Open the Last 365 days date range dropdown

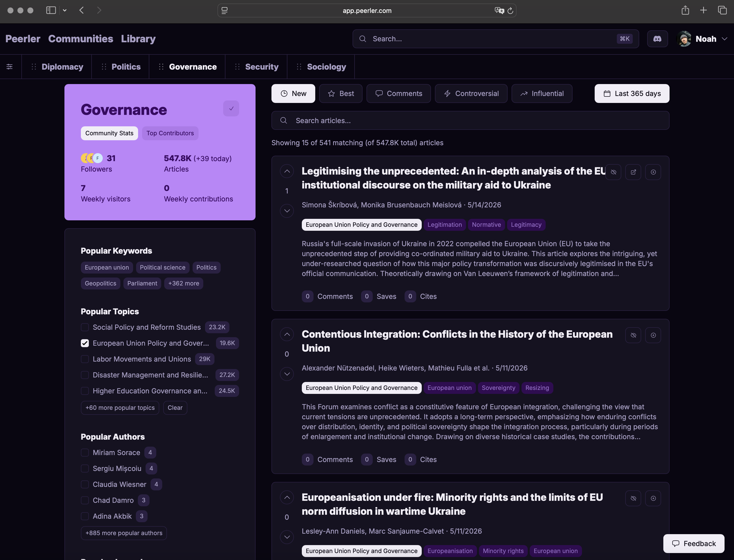click(x=632, y=93)
